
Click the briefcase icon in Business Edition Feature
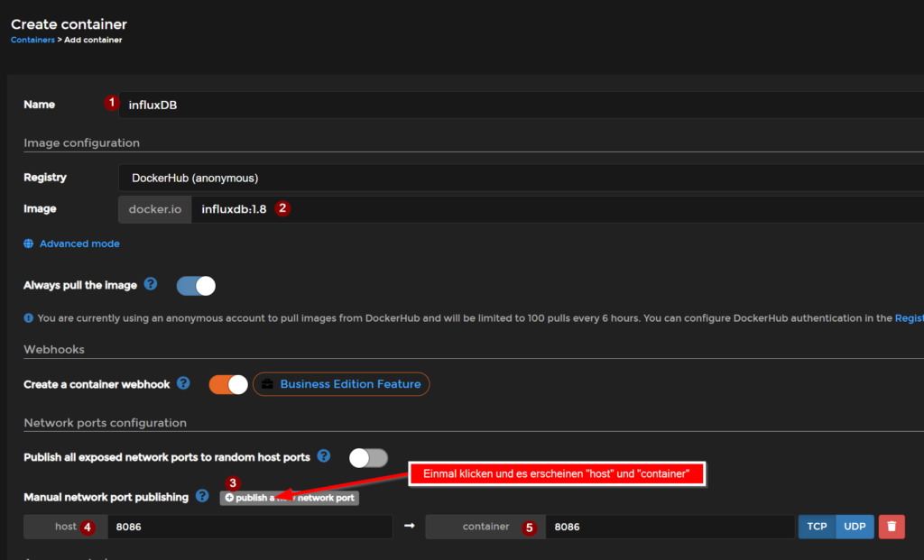268,384
